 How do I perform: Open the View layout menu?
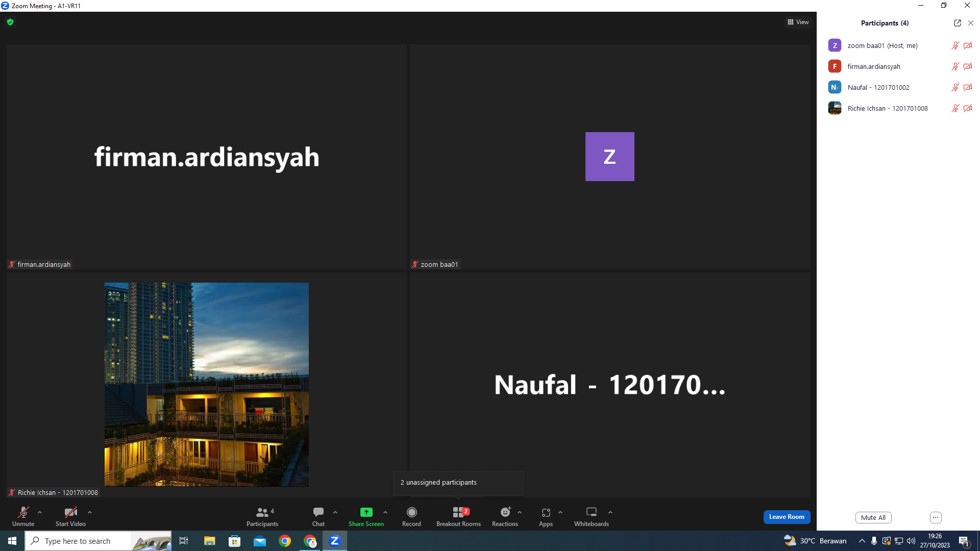point(798,22)
